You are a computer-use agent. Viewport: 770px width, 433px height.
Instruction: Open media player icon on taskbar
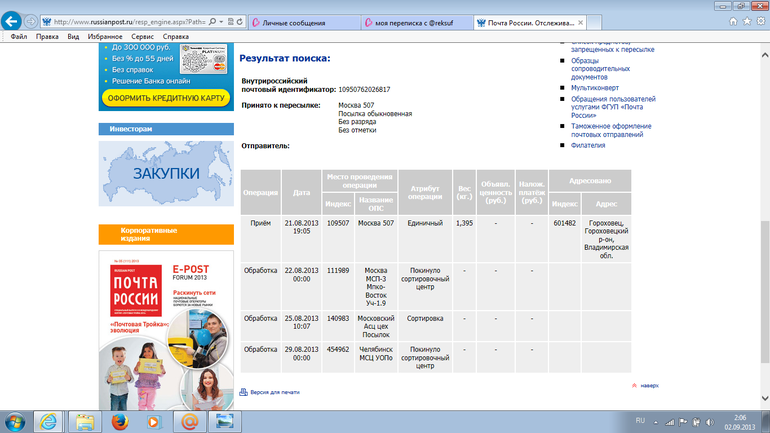tap(153, 422)
